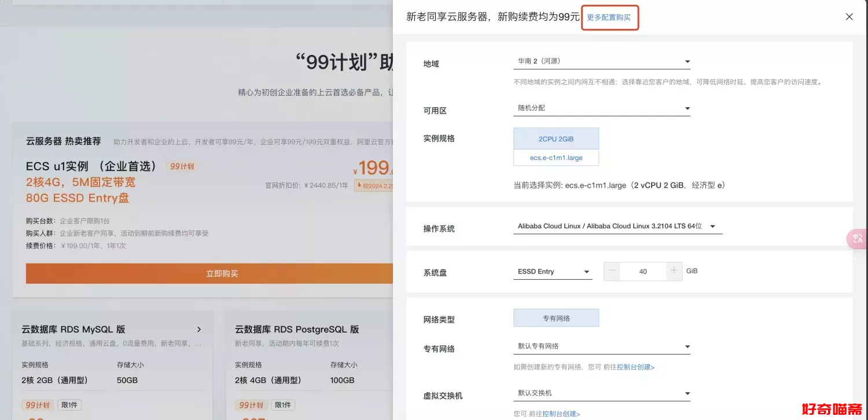Increase system disk size with plus button
Screen dimensions: 868x420
[x=674, y=271]
